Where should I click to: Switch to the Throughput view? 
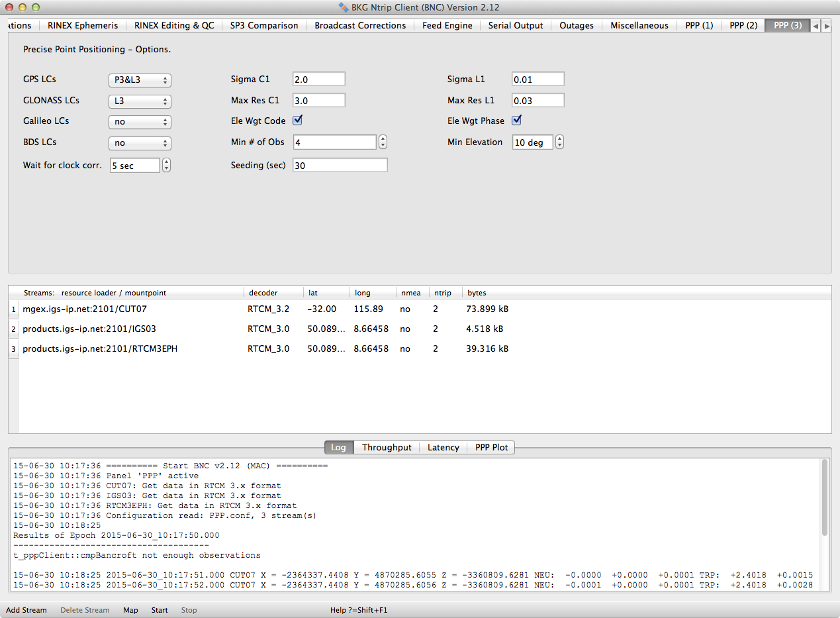(387, 448)
